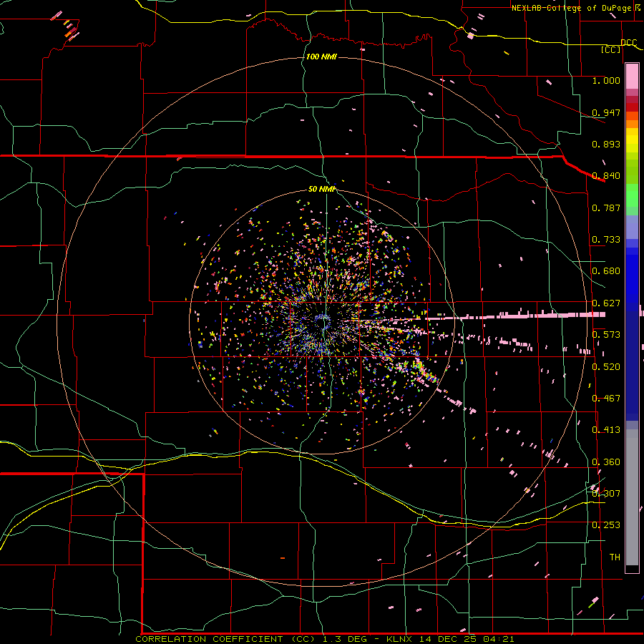Viewport: 644px width, 644px height.
Task: Pick the gray segment of color bar
Action: [632, 497]
